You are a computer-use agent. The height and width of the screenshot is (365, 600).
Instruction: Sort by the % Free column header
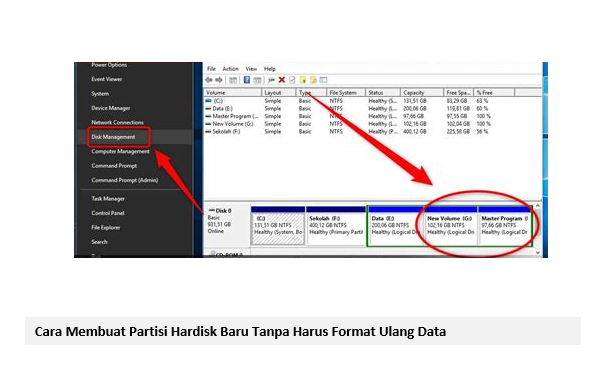[494, 93]
